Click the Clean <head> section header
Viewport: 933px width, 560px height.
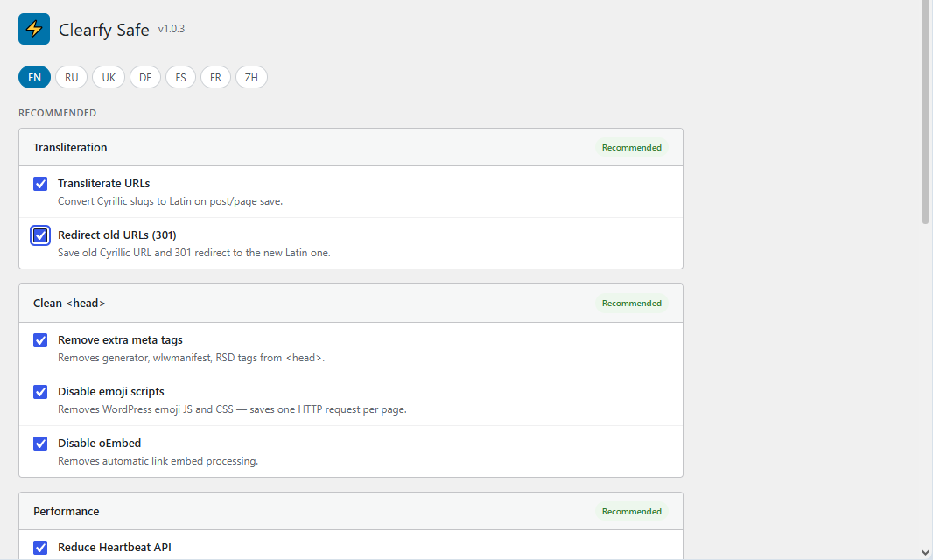click(x=351, y=304)
